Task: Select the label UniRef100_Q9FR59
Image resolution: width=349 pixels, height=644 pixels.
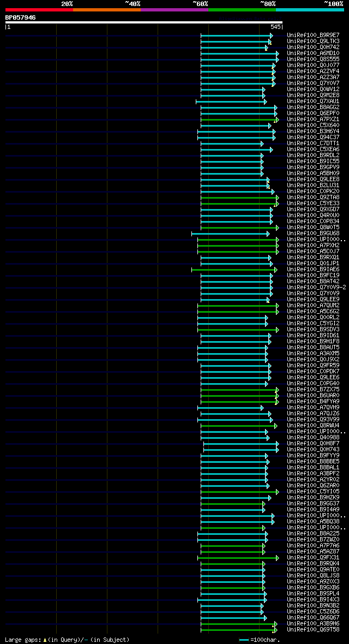Action: (x=313, y=365)
